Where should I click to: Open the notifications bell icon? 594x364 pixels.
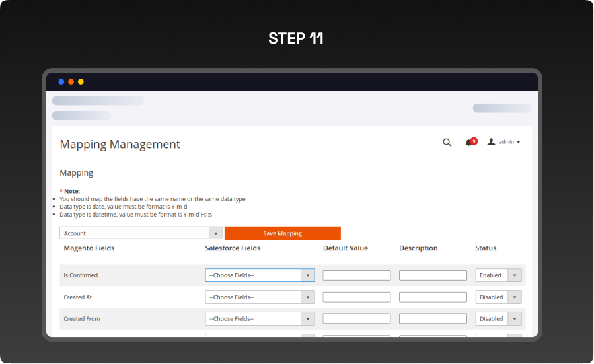[x=469, y=142]
